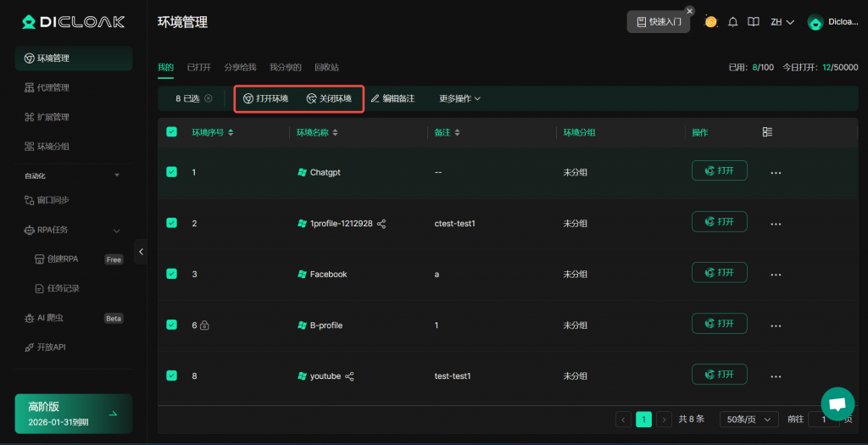Click the page number input field
Screen dimensions: 868x445
823,420
